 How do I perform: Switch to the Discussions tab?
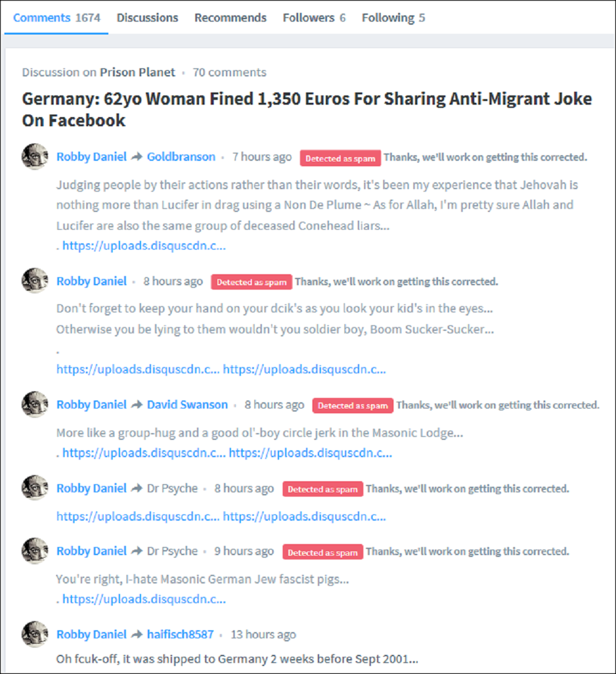[147, 18]
